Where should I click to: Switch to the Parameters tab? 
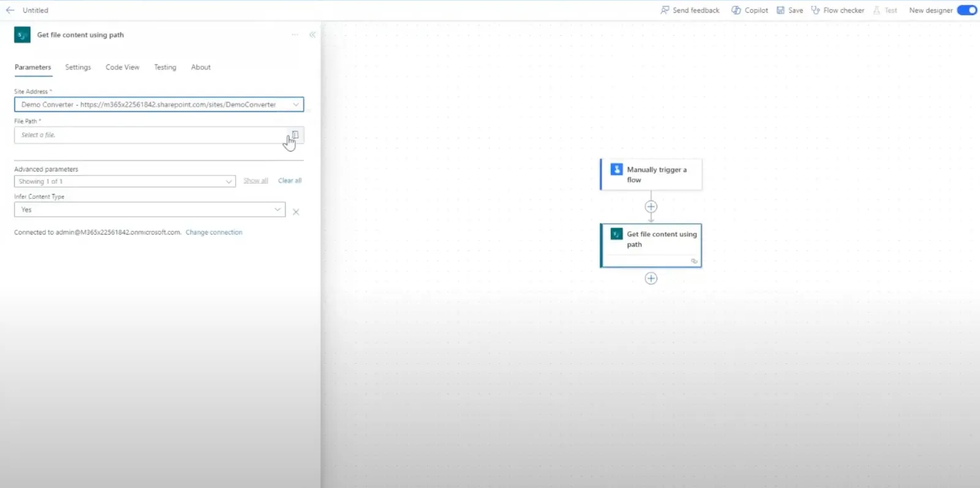tap(33, 67)
